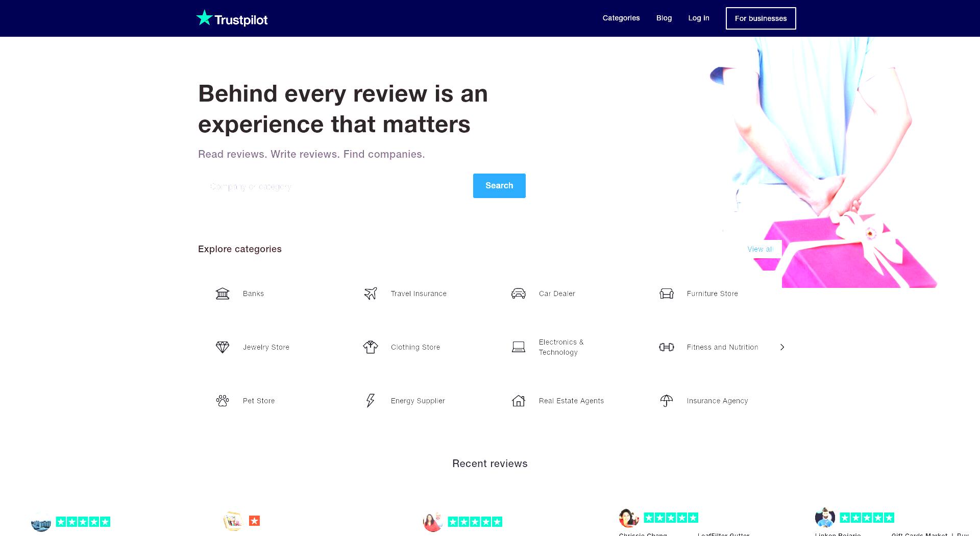Click the one-star red rating badge
Image resolution: width=980 pixels, height=536 pixels.
click(x=254, y=521)
